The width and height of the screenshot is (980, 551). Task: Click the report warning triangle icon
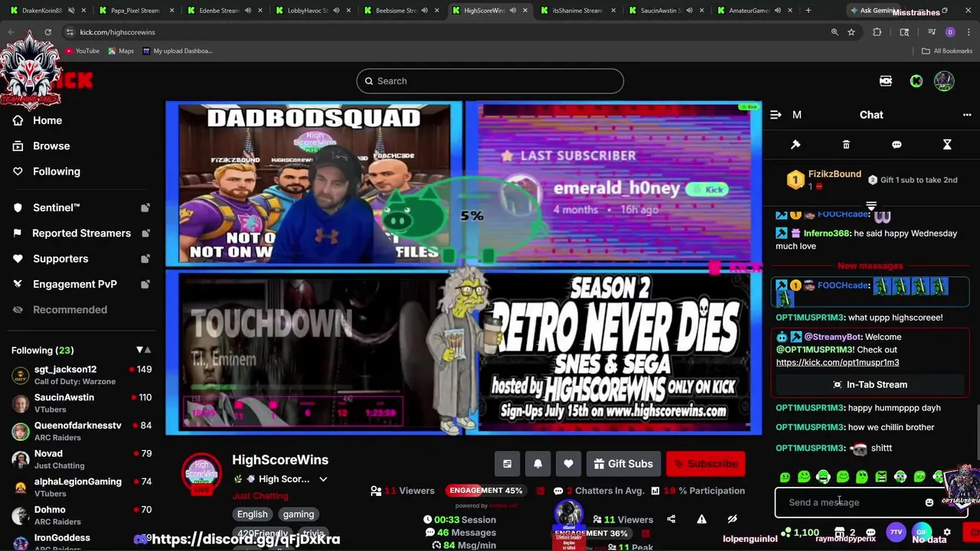click(701, 519)
